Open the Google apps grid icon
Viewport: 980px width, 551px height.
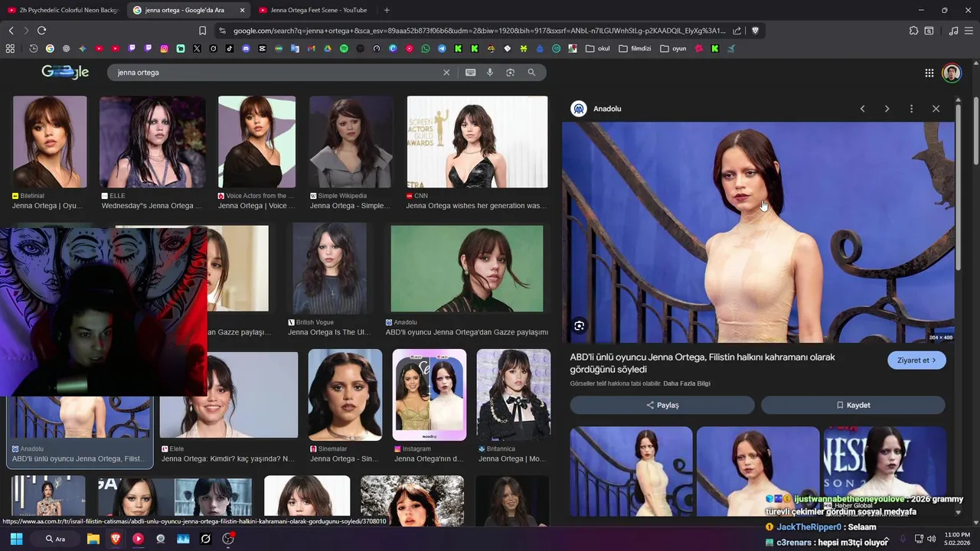click(x=929, y=73)
